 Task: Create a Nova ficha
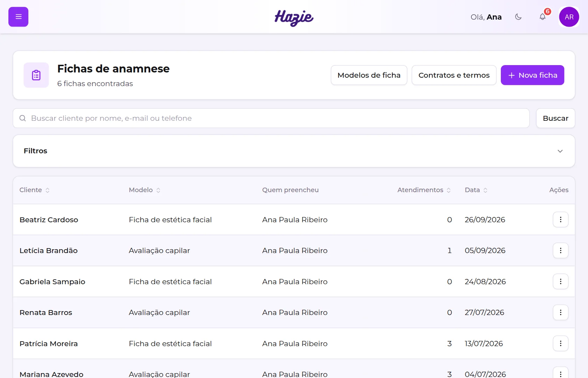coord(532,75)
